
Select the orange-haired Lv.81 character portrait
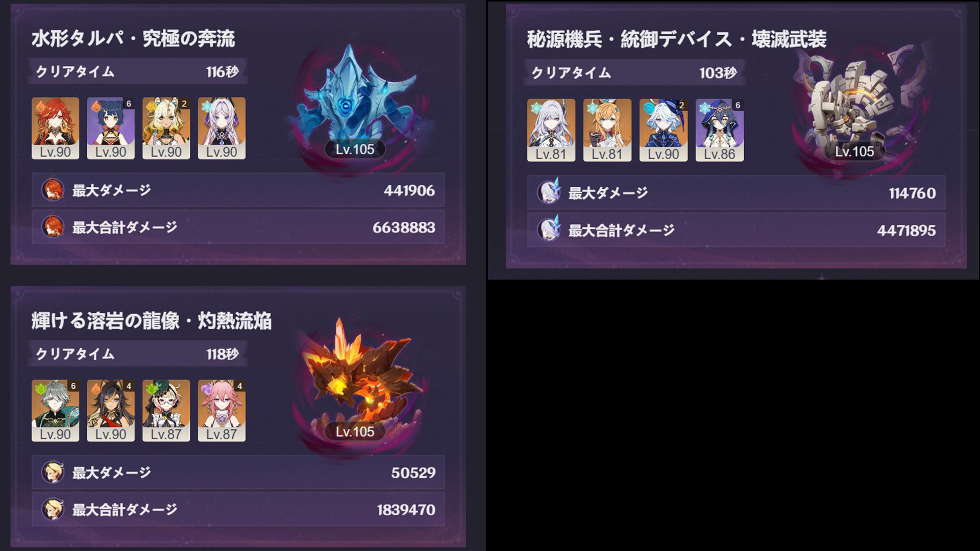click(x=607, y=130)
